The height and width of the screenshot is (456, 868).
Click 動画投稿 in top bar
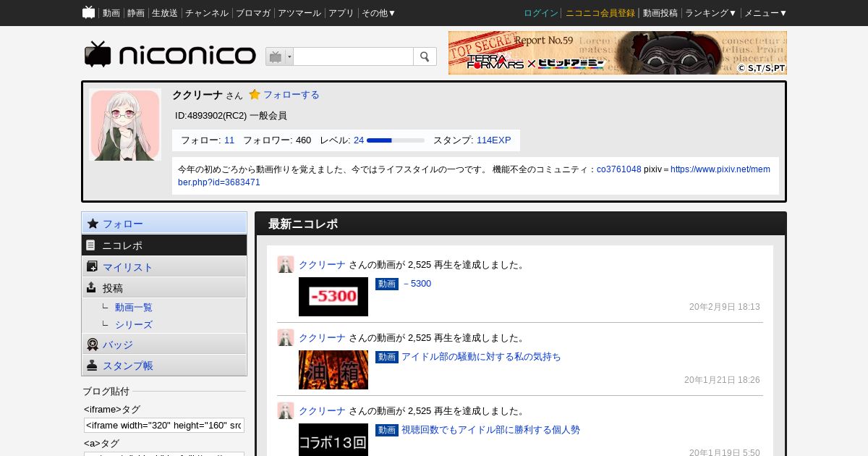[x=660, y=13]
